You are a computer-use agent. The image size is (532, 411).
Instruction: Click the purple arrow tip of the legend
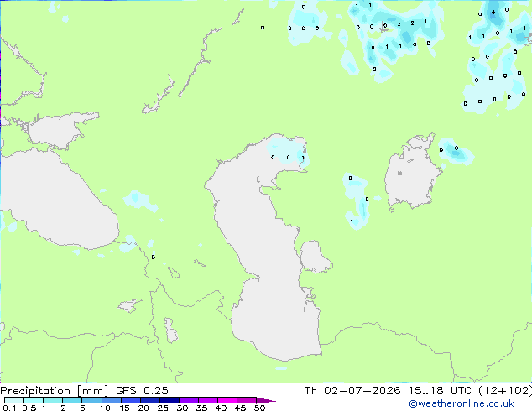pyautogui.click(x=266, y=400)
